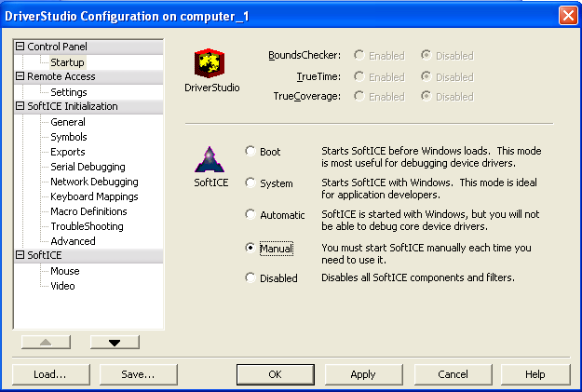Go to the TroubleShooting page
582x392 pixels.
click(87, 226)
